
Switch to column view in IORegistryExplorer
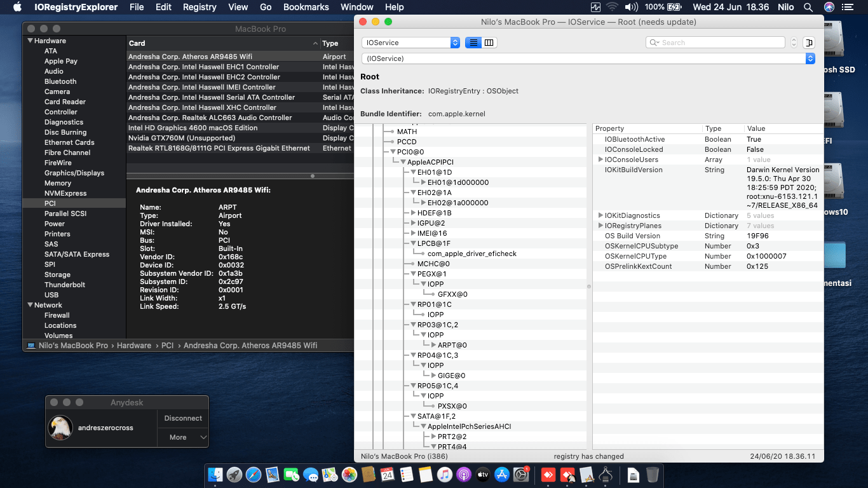point(489,43)
